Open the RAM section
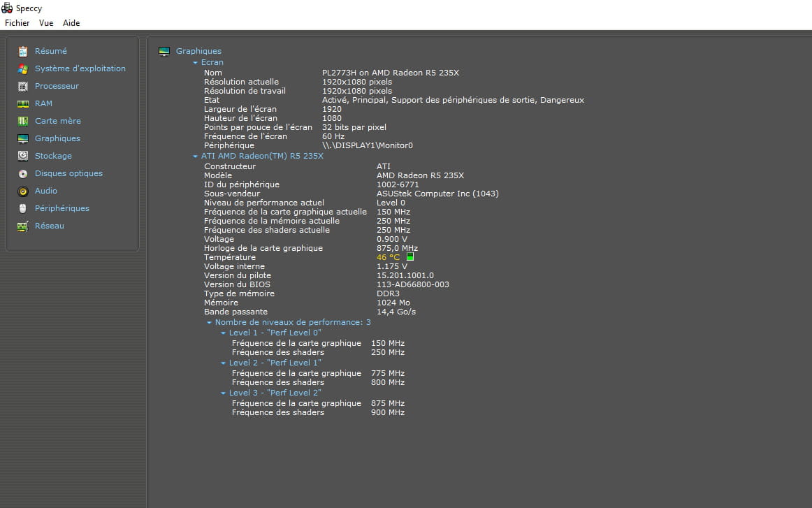Viewport: 812px width, 508px height. tap(43, 103)
